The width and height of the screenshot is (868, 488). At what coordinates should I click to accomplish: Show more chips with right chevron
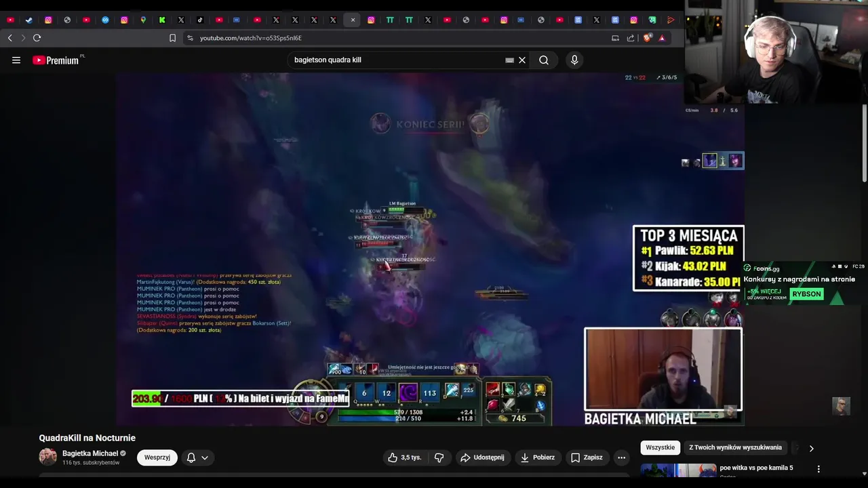(x=811, y=448)
